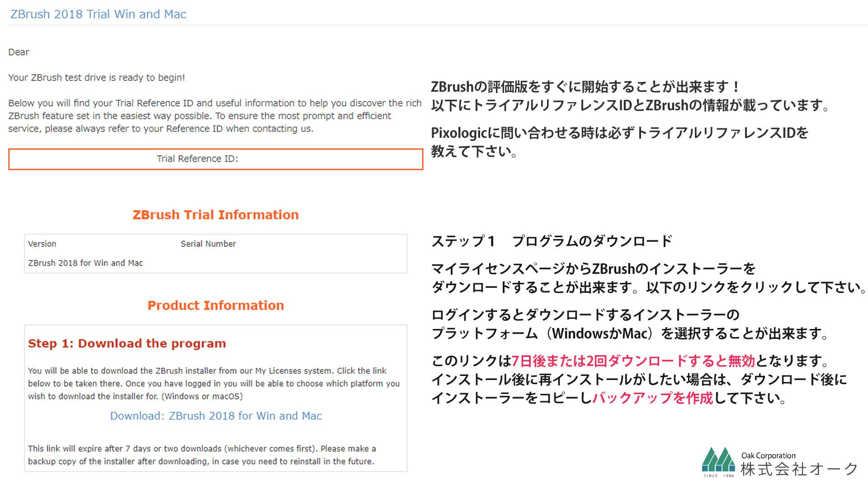Click the 'ZBrush 2018 for Win and Mac' version value
This screenshot has width=868, height=488.
coord(85,263)
